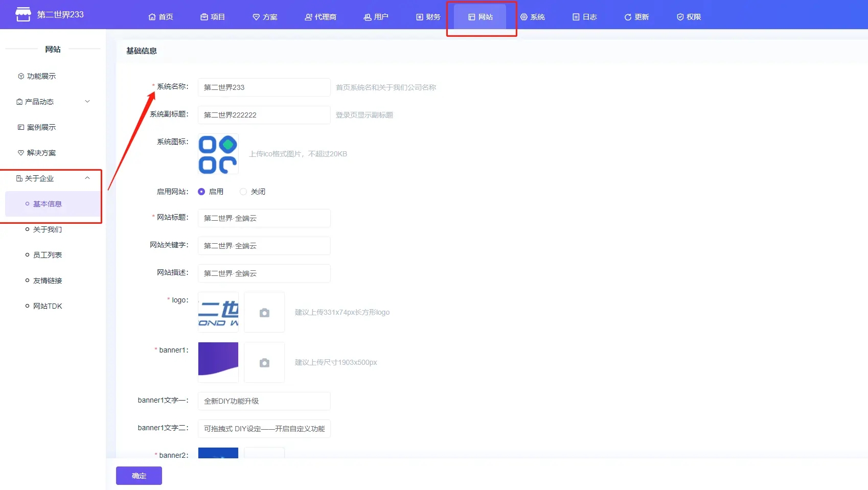Select the 启用 radio button
This screenshot has height=490, width=868.
pos(201,192)
